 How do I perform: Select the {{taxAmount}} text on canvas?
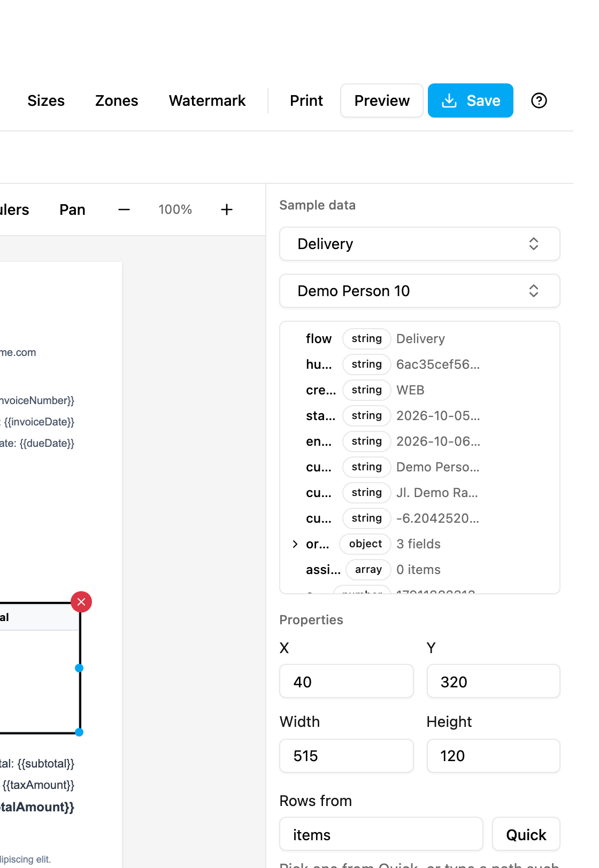point(39,785)
